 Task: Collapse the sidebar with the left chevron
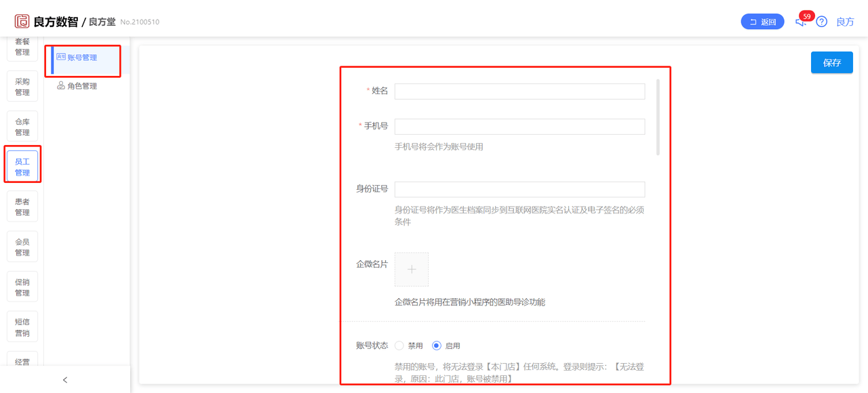pos(65,380)
